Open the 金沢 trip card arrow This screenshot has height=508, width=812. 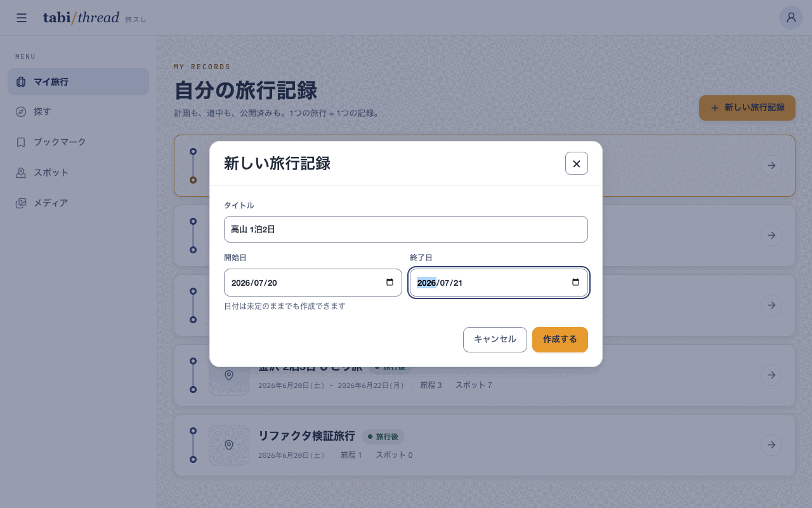coord(771,375)
